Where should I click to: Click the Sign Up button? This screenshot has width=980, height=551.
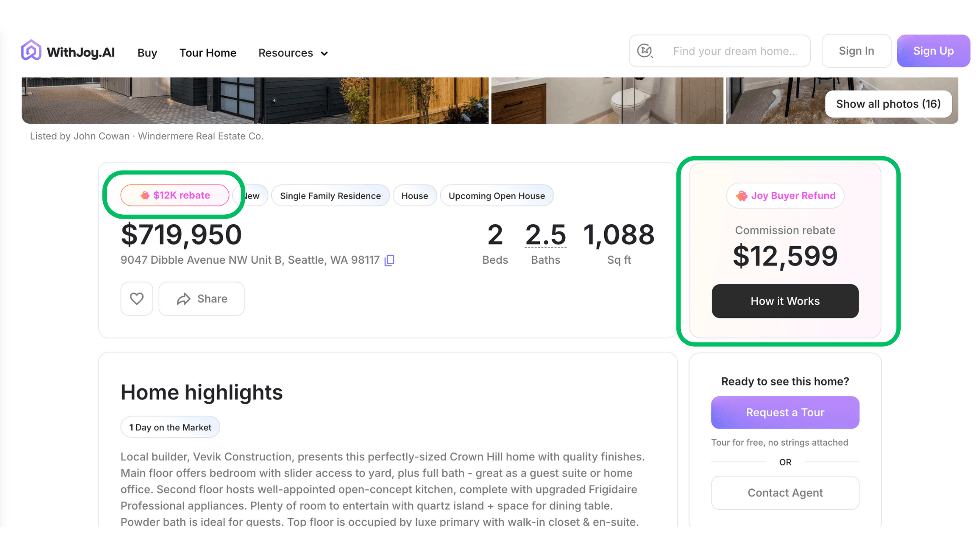[933, 51]
